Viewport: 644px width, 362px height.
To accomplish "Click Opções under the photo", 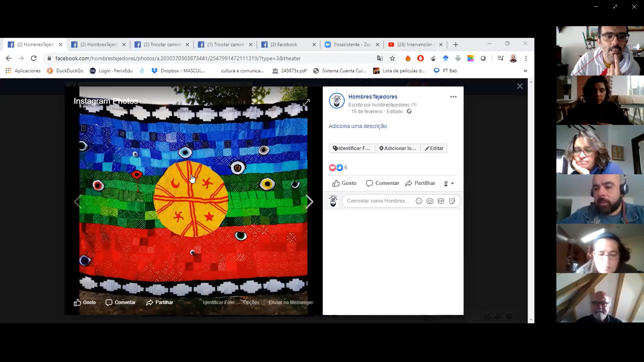I will pyautogui.click(x=251, y=302).
